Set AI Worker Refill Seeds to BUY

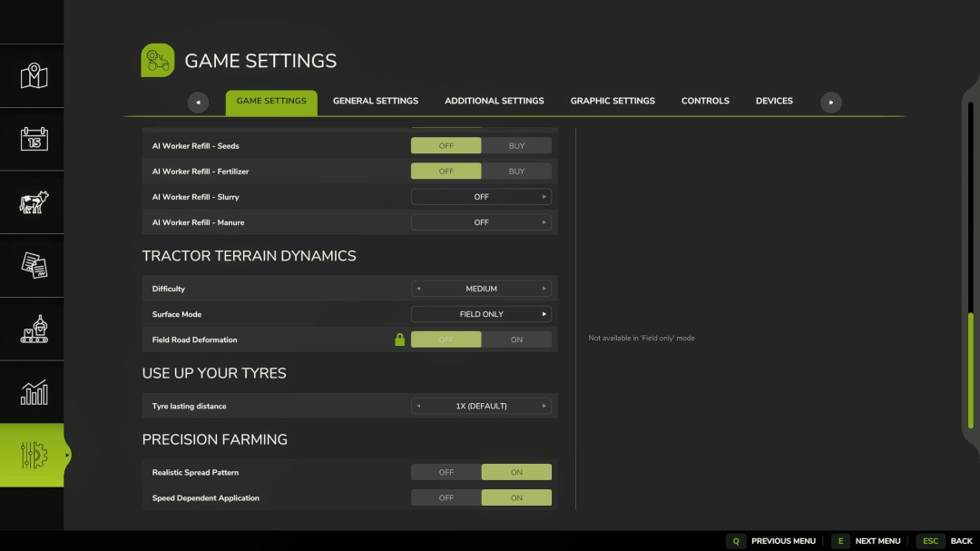pos(516,146)
